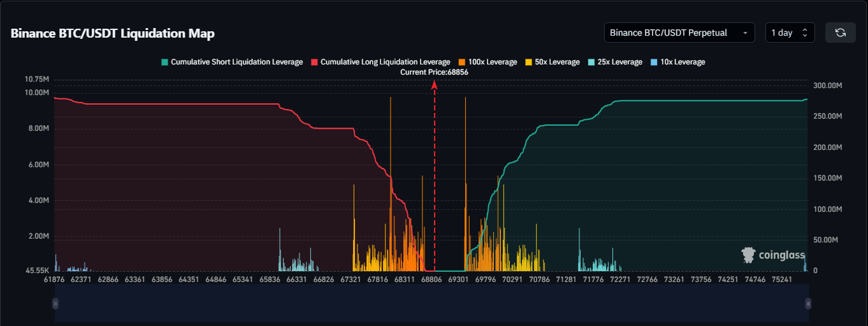Click the blue 10x Leverage swatch
868x326 pixels.
coord(653,62)
